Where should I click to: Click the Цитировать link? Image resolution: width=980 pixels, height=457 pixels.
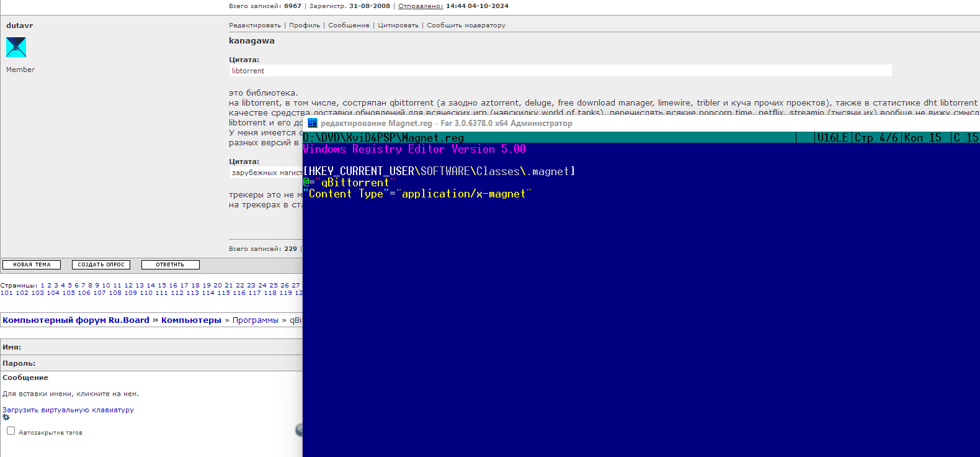(x=398, y=25)
